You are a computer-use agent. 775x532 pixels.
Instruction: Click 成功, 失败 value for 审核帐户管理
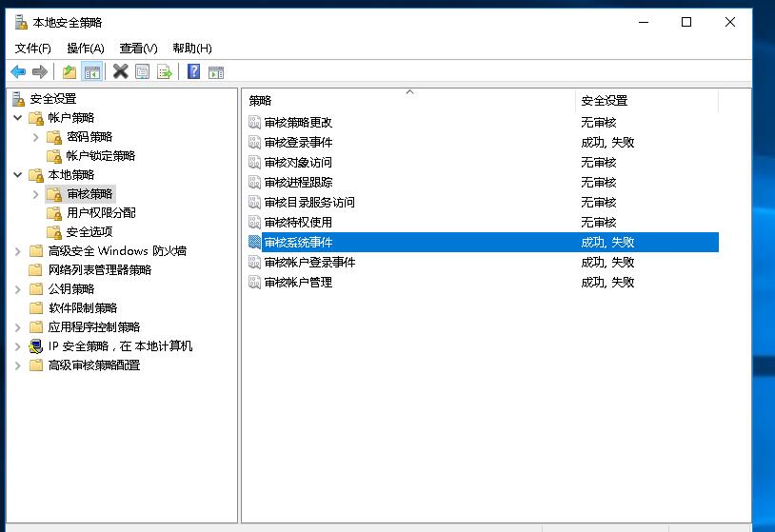click(607, 282)
